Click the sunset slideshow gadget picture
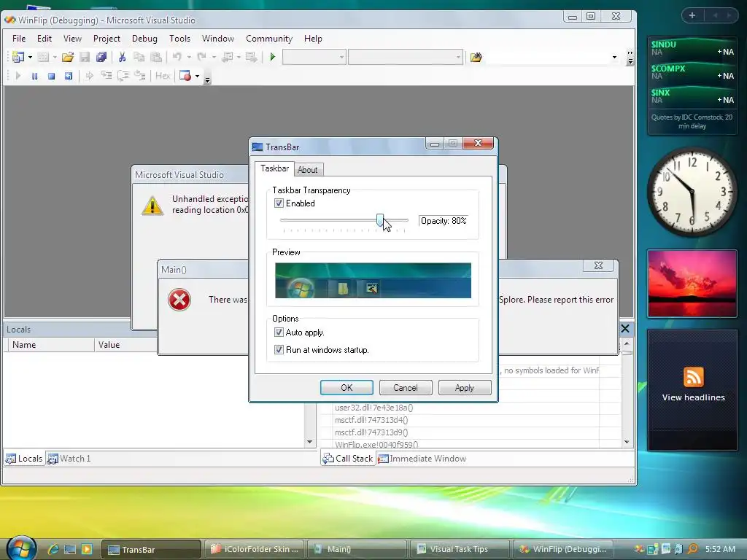 [692, 284]
